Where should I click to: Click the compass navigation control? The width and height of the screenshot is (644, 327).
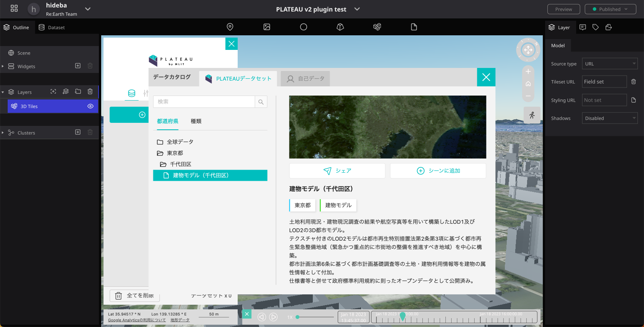point(528,50)
